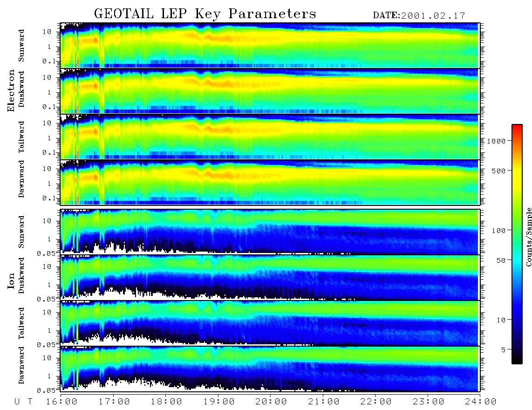Click the colorbar '10' tick label
Image resolution: width=532 pixels, height=410 pixels.
click(x=501, y=320)
